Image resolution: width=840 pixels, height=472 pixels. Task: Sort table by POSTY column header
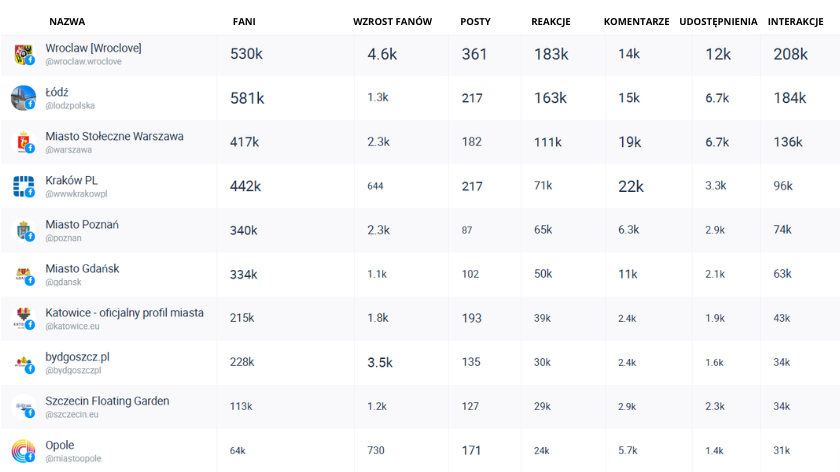point(475,21)
